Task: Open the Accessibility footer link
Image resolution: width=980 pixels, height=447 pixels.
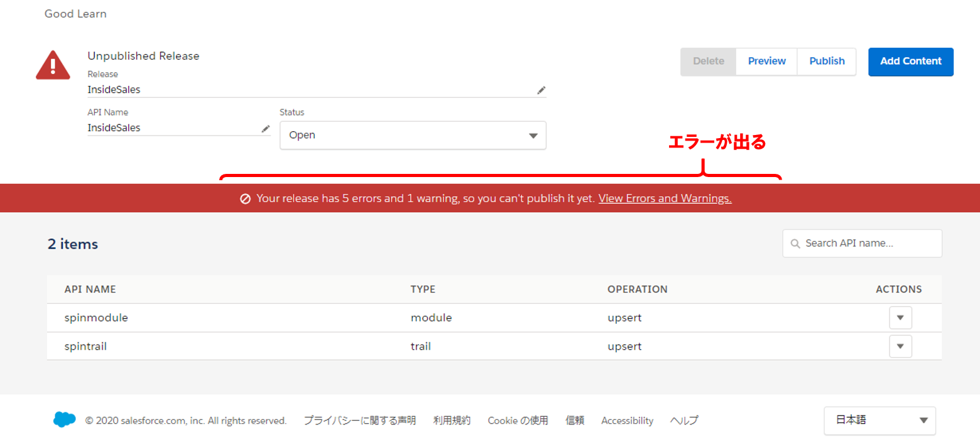Action: (627, 421)
